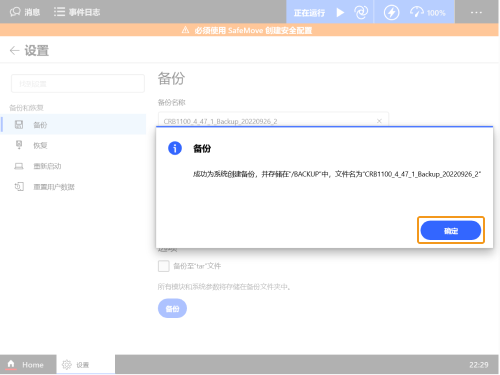Open the 消息 messages panel
This screenshot has width=500, height=375.
pos(25,12)
